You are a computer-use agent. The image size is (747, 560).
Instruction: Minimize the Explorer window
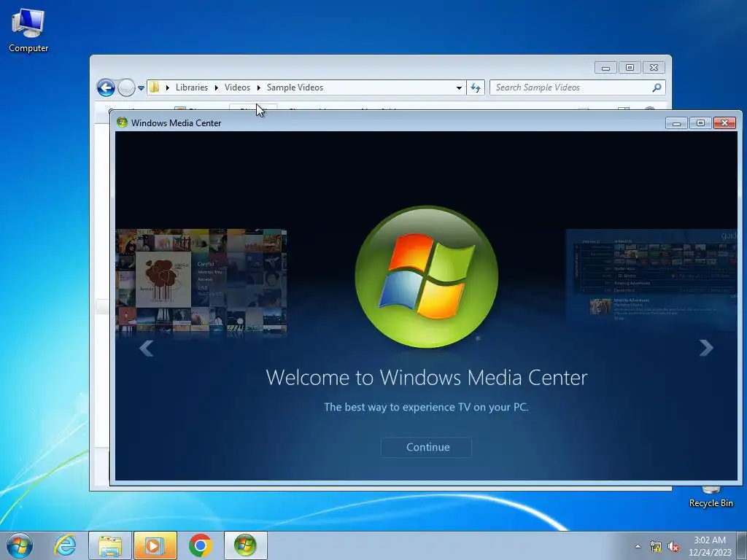(605, 68)
